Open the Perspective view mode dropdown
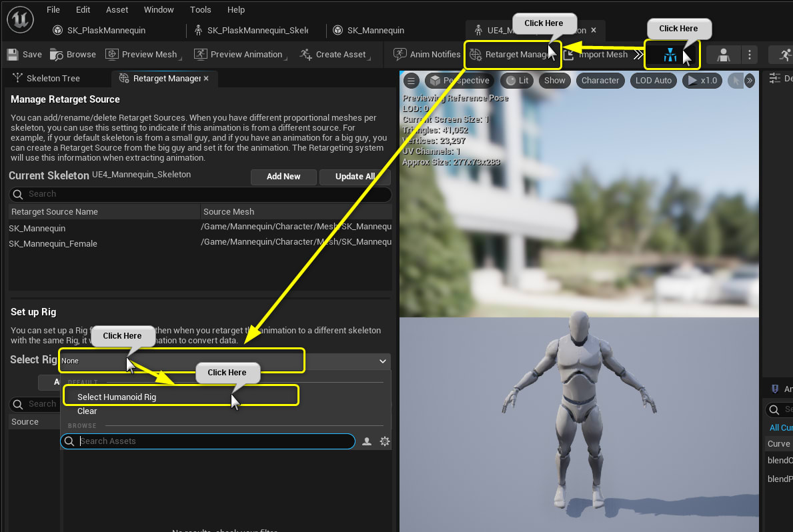 460,81
